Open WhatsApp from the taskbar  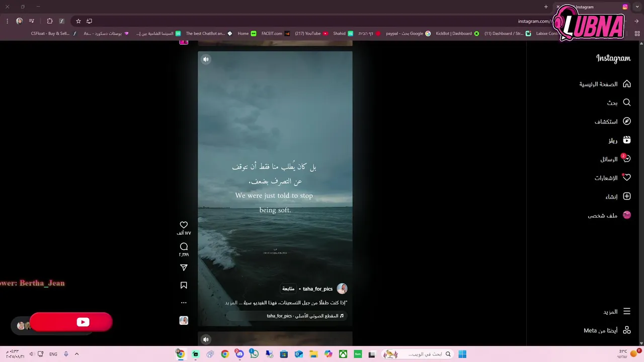click(254, 354)
